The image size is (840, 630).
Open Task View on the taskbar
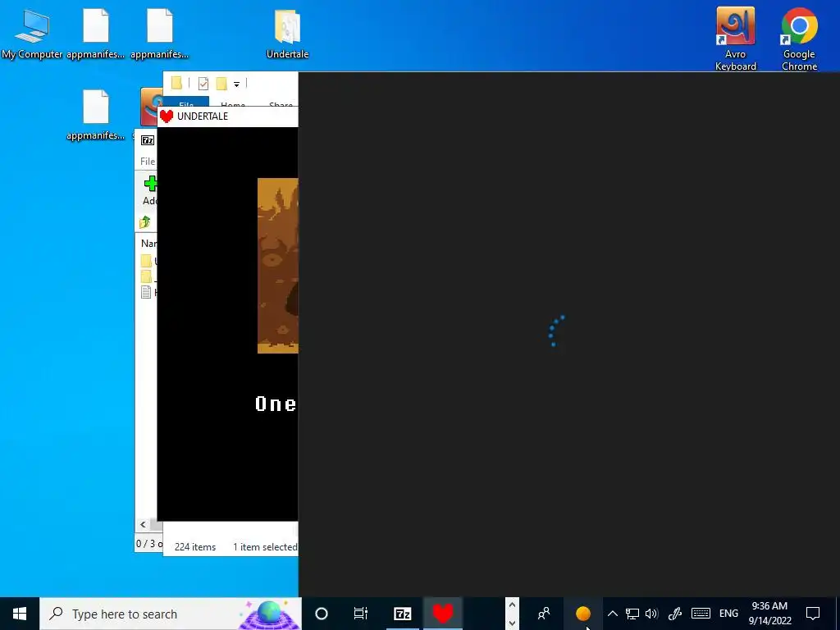361,614
